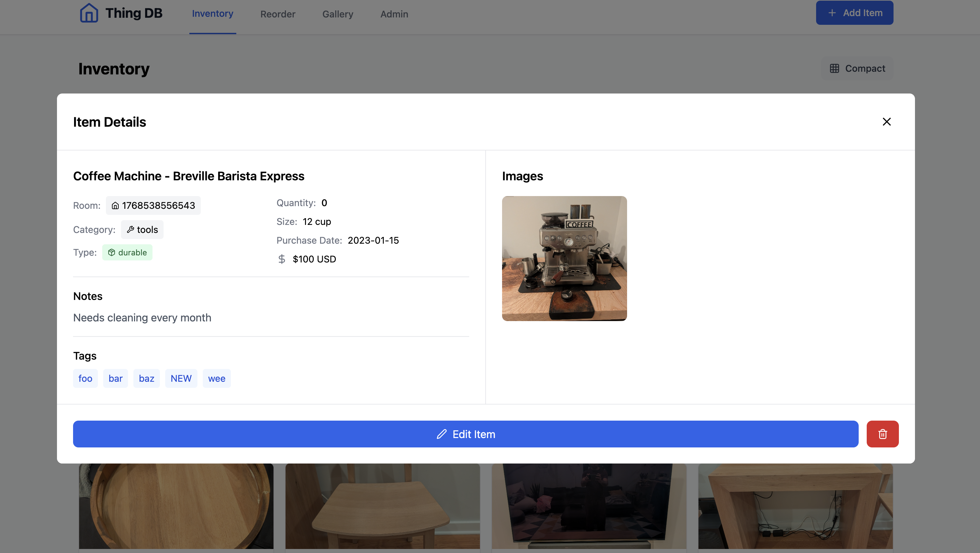Click the Inventory page heading
The image size is (980, 553).
point(114,69)
